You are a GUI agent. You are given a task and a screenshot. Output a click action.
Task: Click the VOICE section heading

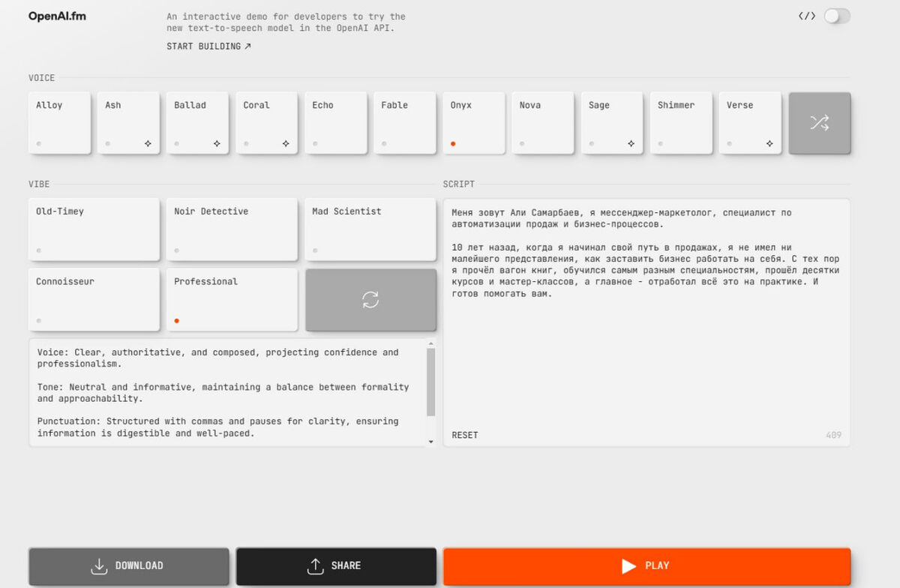[x=41, y=78]
